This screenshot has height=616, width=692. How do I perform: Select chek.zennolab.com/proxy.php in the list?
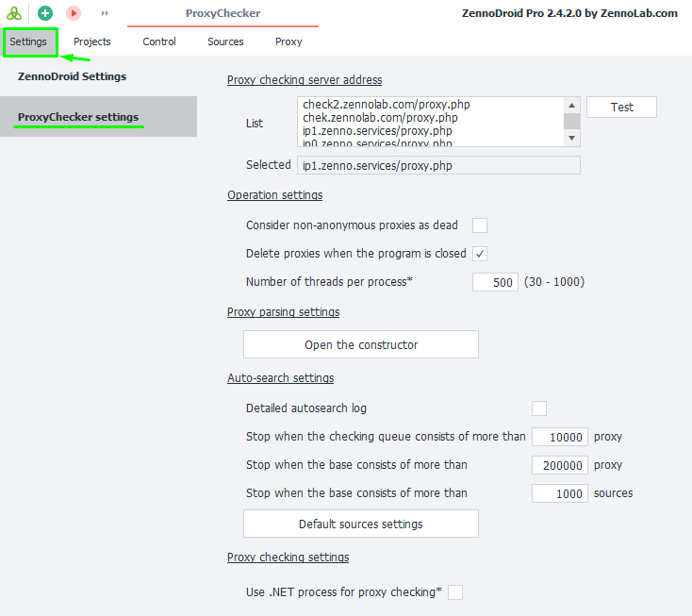380,118
